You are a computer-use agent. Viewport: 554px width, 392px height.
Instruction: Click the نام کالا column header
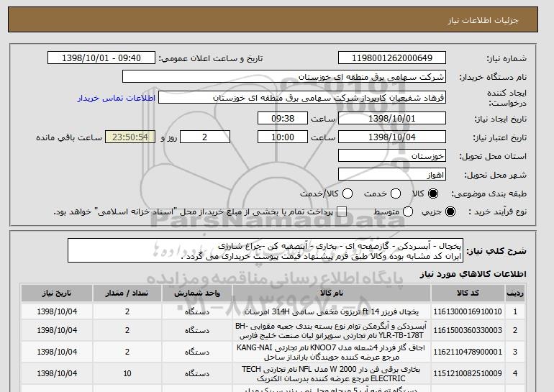(x=332, y=293)
